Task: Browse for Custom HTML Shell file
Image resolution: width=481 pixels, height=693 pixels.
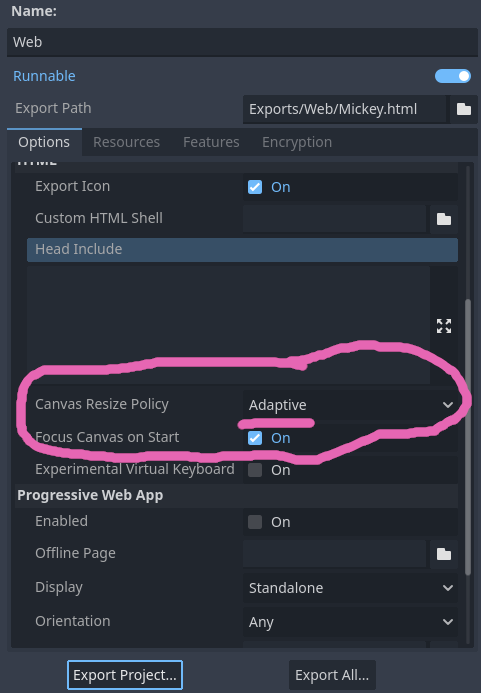Action: coord(444,219)
